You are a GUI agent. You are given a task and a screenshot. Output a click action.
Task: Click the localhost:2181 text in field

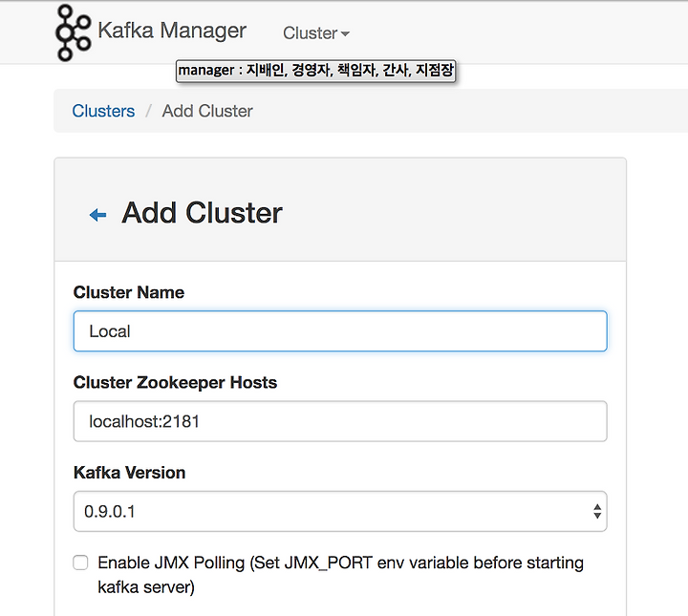click(x=144, y=421)
